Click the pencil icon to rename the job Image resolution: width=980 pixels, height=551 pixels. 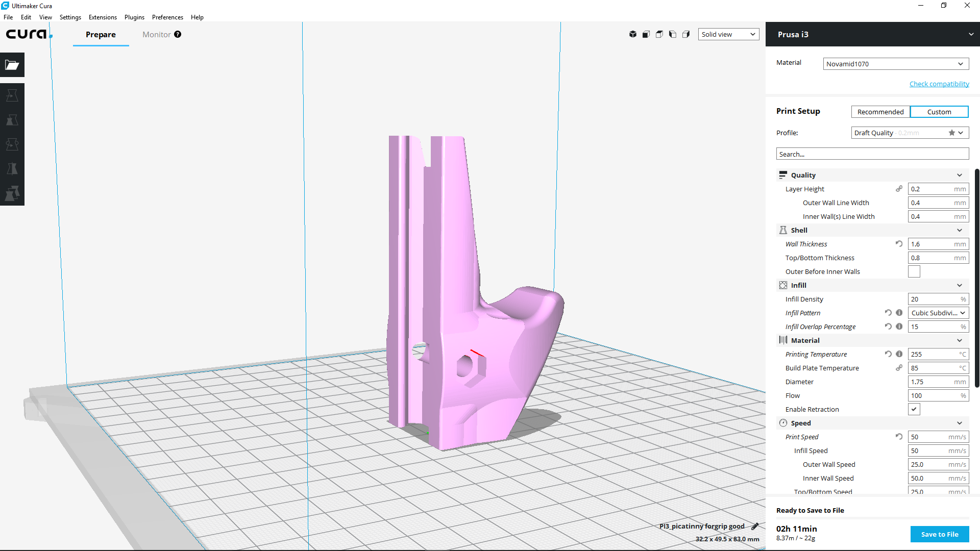[x=755, y=526]
